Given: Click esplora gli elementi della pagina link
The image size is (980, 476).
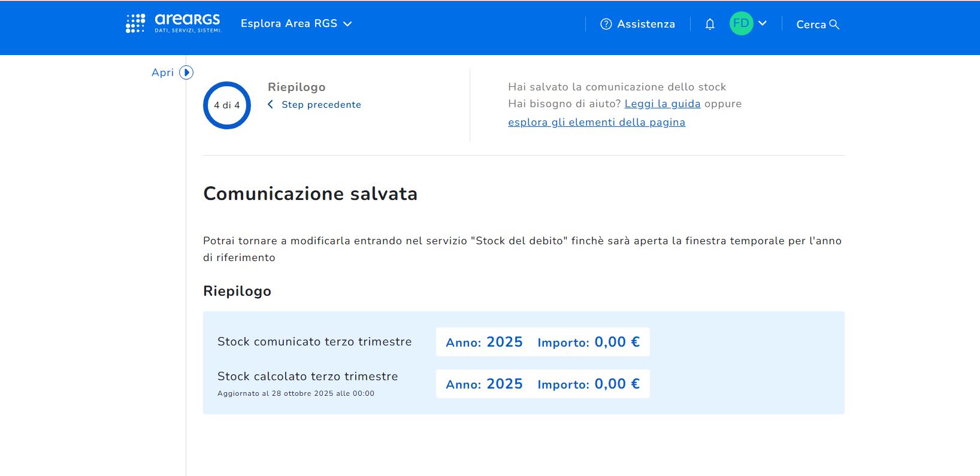Looking at the screenshot, I should (x=596, y=122).
